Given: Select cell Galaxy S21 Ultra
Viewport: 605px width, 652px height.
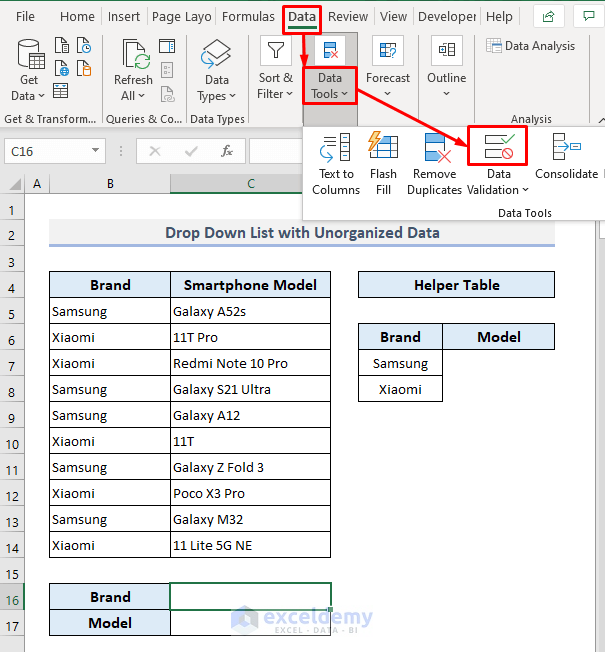Looking at the screenshot, I should pyautogui.click(x=250, y=389).
